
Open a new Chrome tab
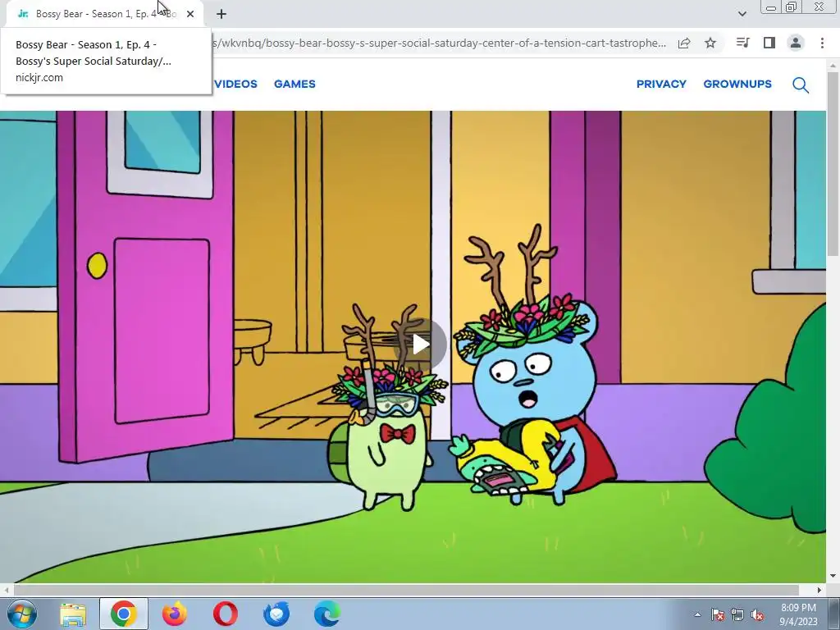coord(221,14)
